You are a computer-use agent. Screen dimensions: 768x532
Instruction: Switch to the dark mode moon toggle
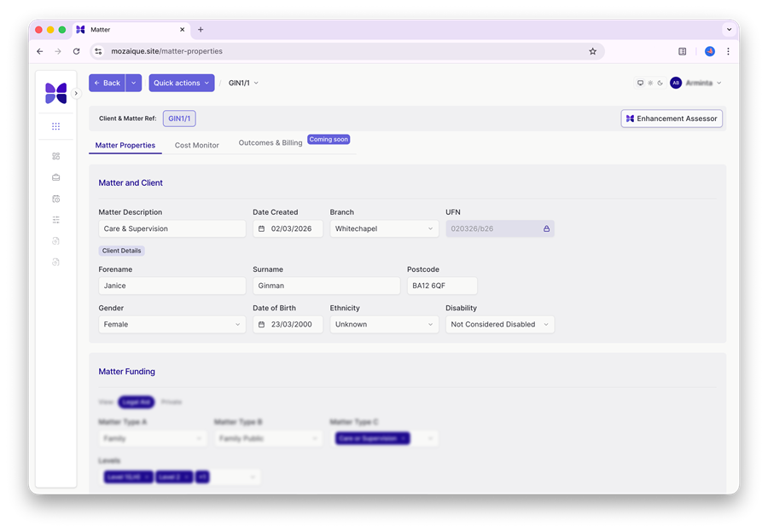660,84
